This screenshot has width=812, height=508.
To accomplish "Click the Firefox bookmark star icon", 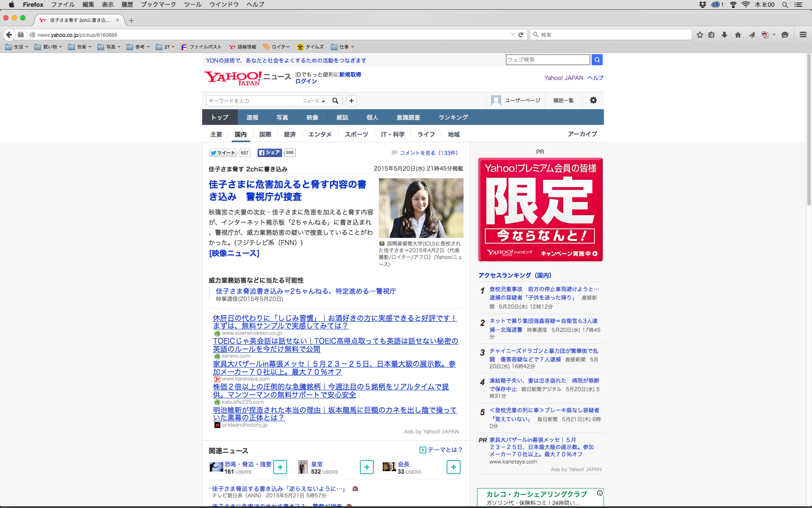I will pyautogui.click(x=700, y=35).
